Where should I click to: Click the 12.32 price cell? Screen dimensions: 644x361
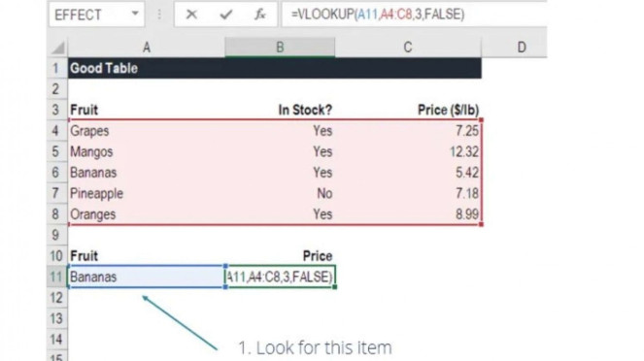pos(408,151)
